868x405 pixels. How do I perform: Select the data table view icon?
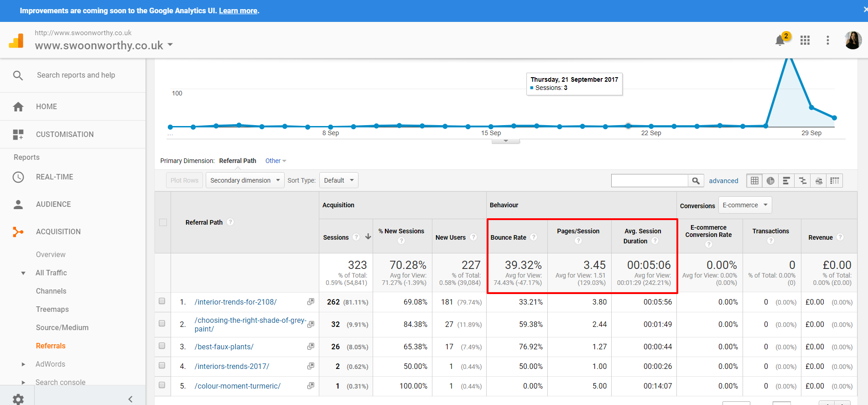(754, 181)
